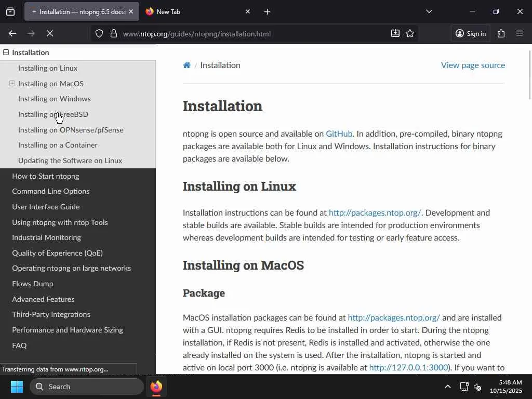This screenshot has height=399, width=532.
Task: Click the shield tracking protection icon
Action: (x=99, y=34)
